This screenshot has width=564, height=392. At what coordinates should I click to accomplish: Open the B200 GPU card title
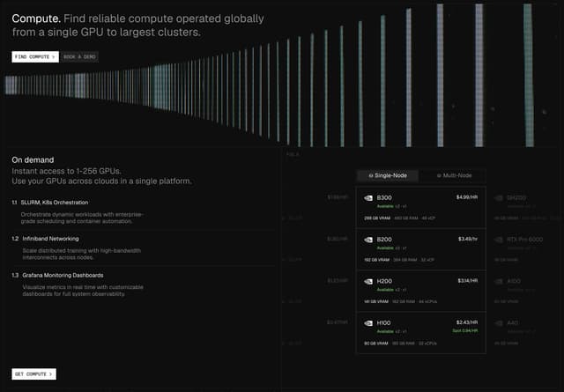coord(384,240)
